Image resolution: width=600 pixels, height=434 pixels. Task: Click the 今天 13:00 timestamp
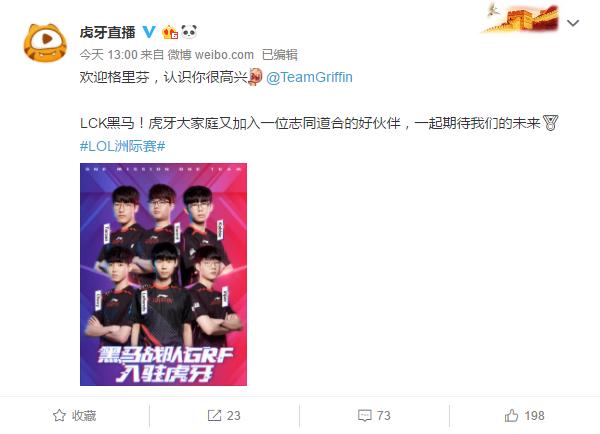coord(109,55)
